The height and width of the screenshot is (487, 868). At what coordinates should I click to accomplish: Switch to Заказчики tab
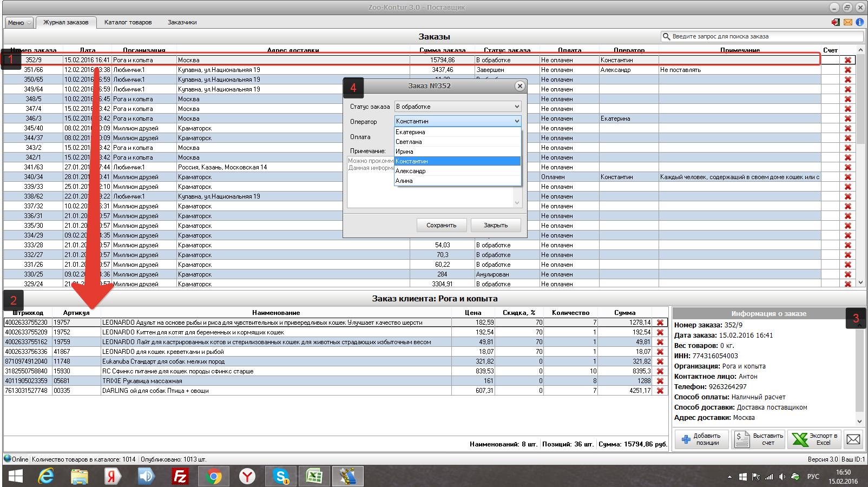pyautogui.click(x=182, y=22)
